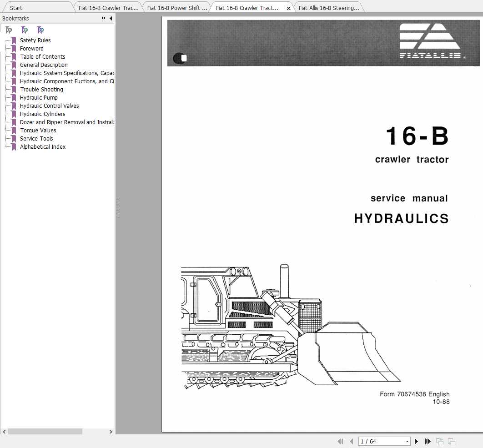Open the Alphabetical Index bookmark
This screenshot has width=483, height=448.
[43, 146]
